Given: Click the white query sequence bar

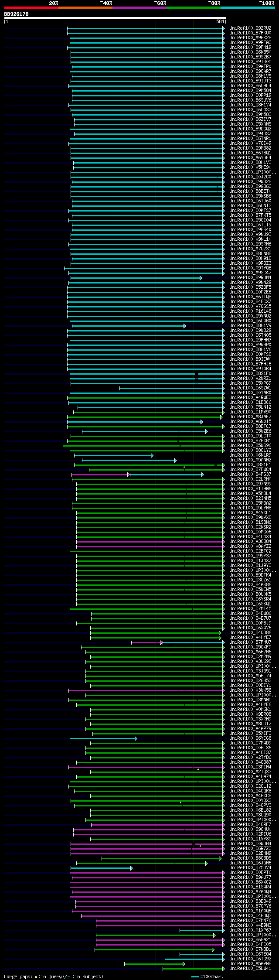Looking at the screenshot, I should 115,18.
